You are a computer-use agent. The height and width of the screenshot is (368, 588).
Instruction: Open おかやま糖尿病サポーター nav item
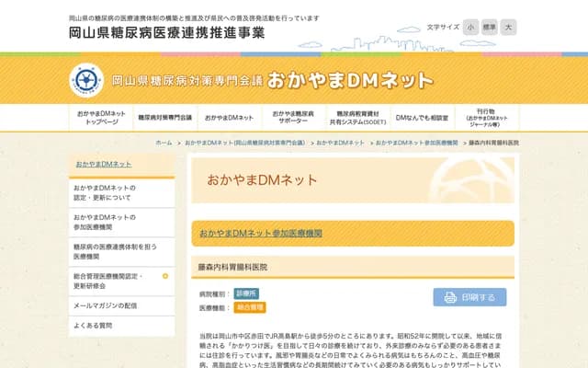[x=293, y=118]
